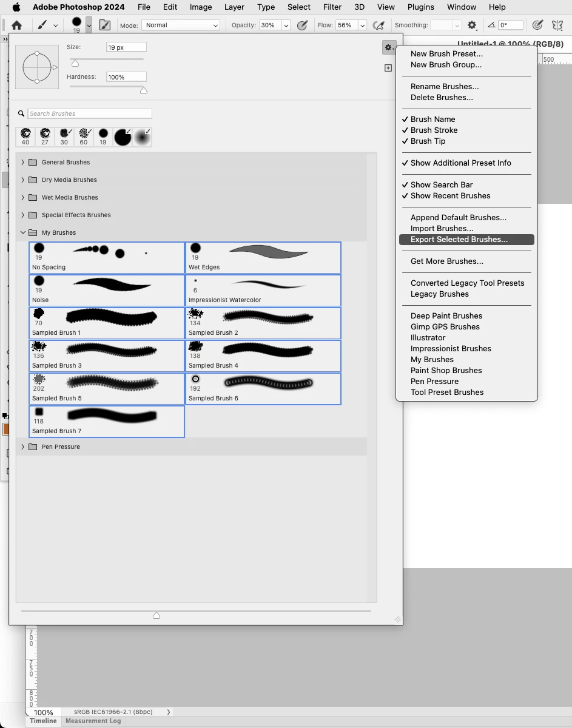Open the Filter menu in menu bar

[x=332, y=7]
